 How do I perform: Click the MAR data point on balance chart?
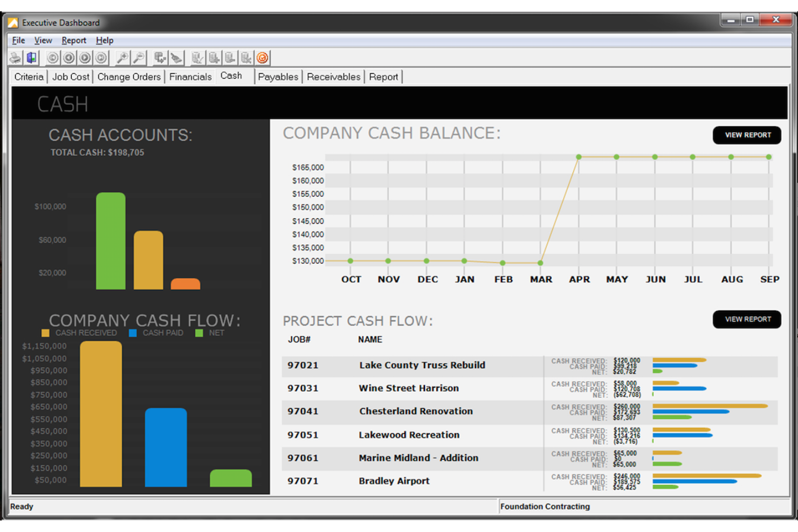pyautogui.click(x=540, y=263)
